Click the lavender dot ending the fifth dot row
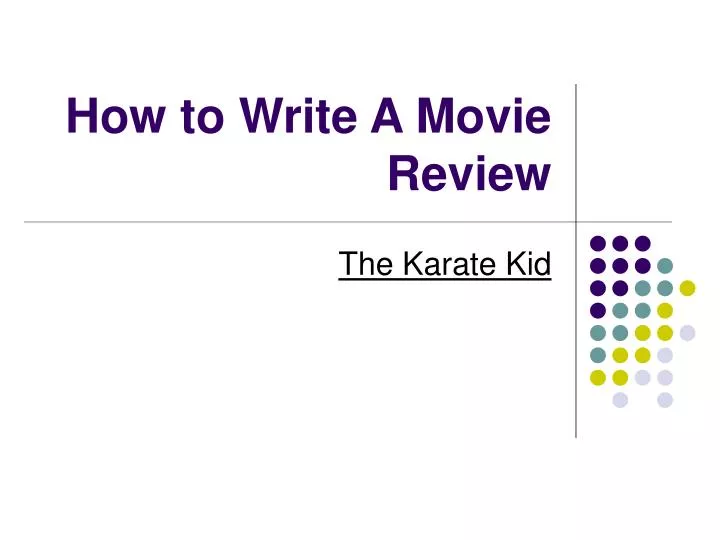Viewport: 720px width, 540px height. (x=687, y=333)
